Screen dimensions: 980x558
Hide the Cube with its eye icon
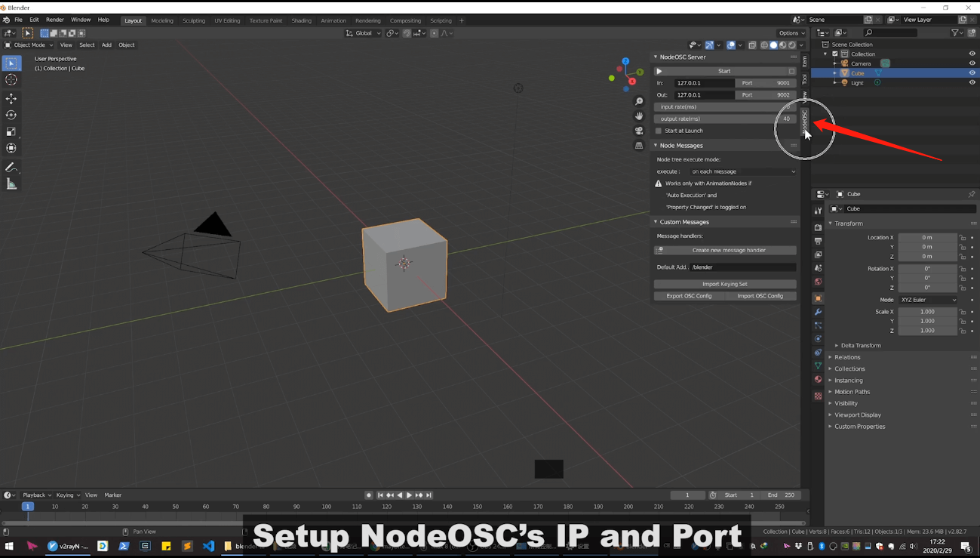point(972,73)
